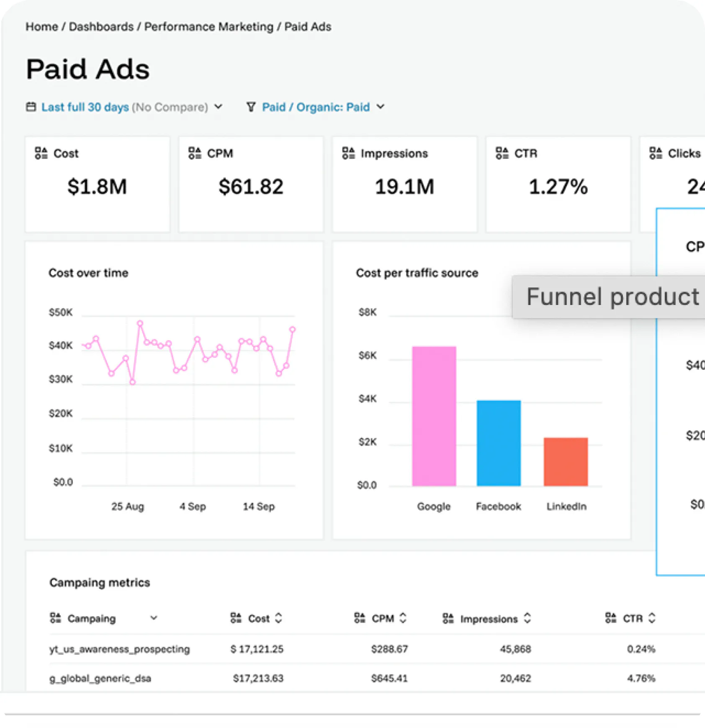Select the 1.27% CTR value
This screenshot has height=728, width=705.
558,187
